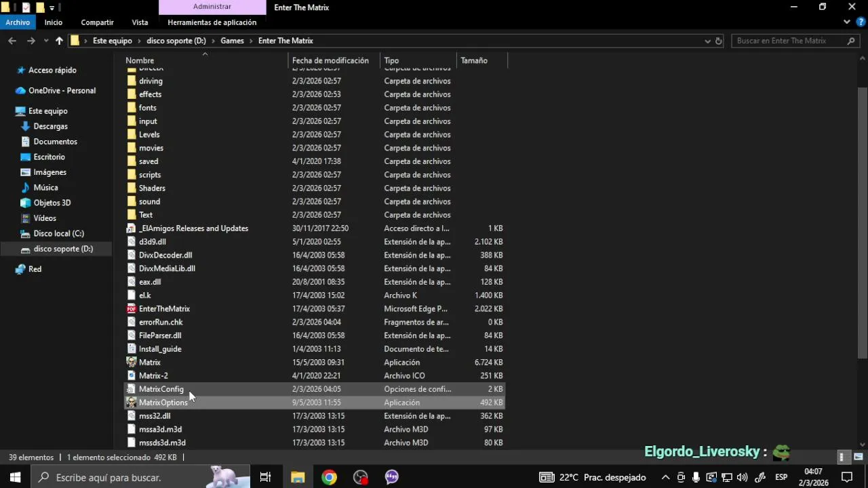Open the address bar history dropdown
Image resolution: width=868 pixels, height=488 pixels.
pyautogui.click(x=707, y=41)
